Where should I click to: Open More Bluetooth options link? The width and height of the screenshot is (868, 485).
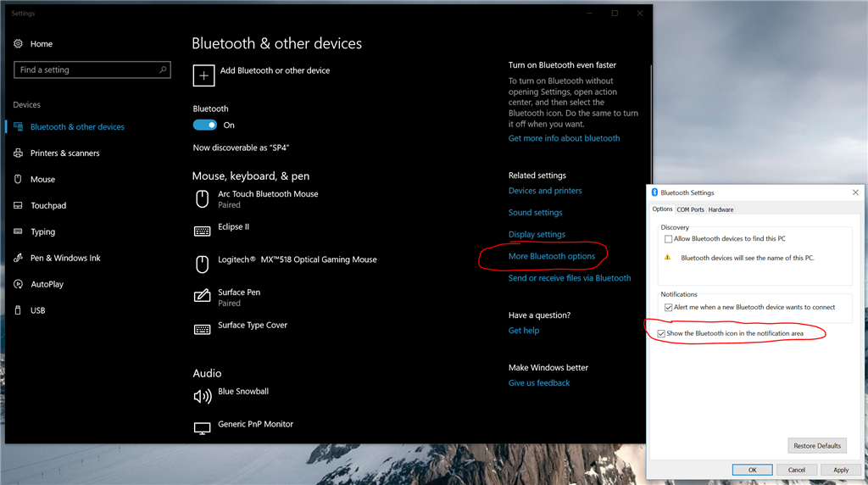coord(552,256)
